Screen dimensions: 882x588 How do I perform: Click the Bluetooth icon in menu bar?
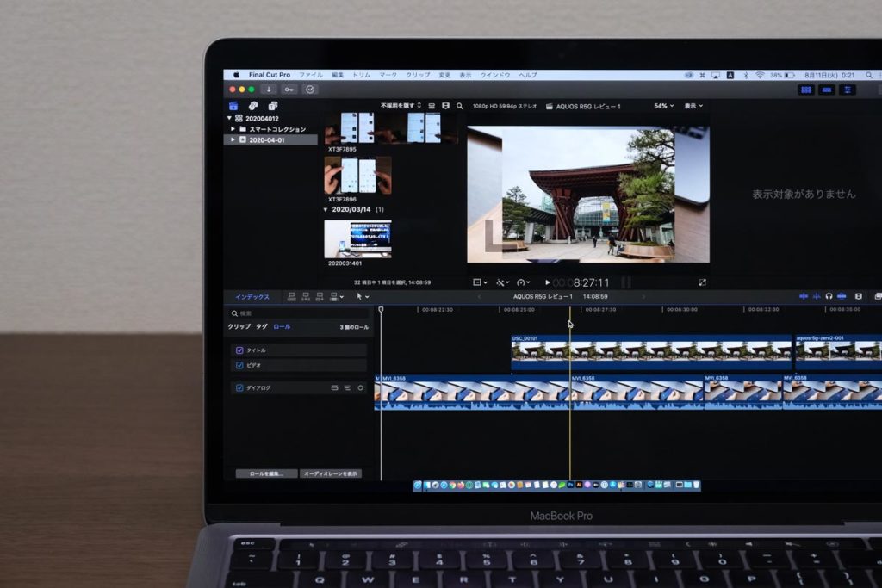tap(746, 75)
